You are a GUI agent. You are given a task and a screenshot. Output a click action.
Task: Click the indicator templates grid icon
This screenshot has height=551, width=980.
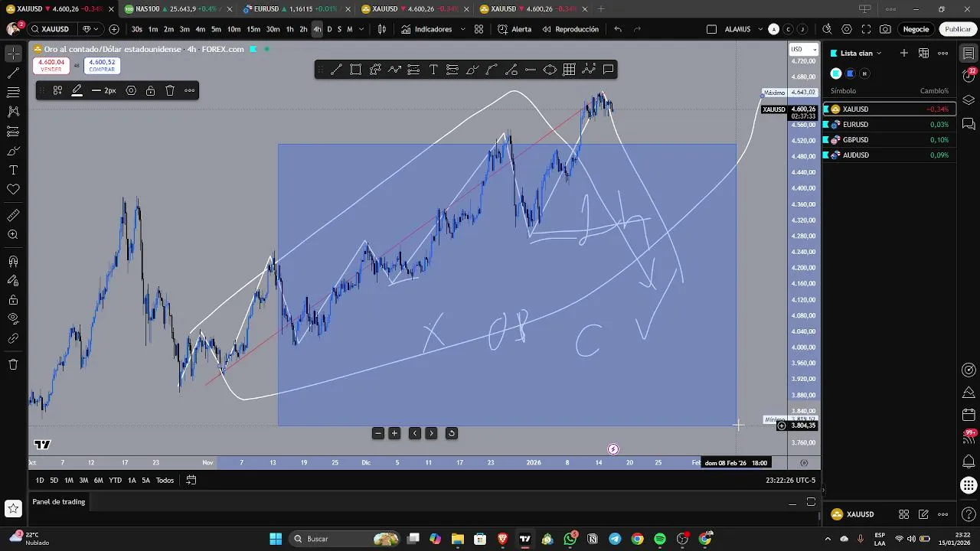pyautogui.click(x=479, y=29)
